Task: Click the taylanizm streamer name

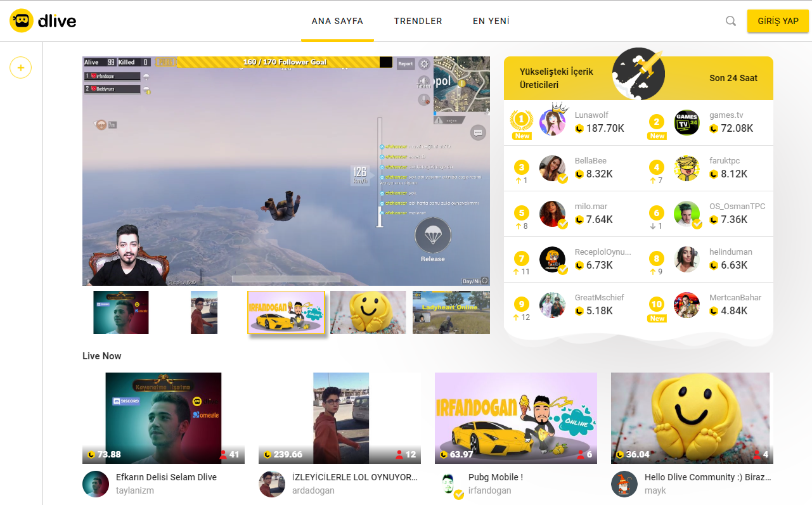Action: tap(135, 490)
